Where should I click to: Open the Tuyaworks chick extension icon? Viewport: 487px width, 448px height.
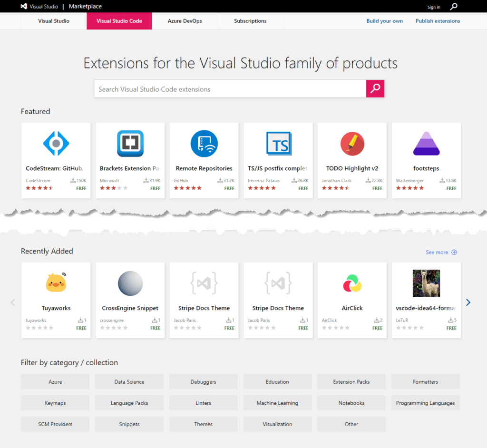pyautogui.click(x=56, y=282)
